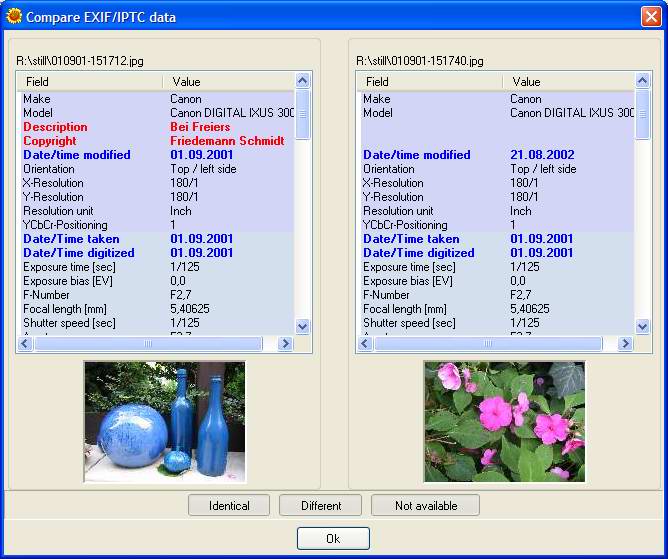Click the Ok button

(333, 538)
